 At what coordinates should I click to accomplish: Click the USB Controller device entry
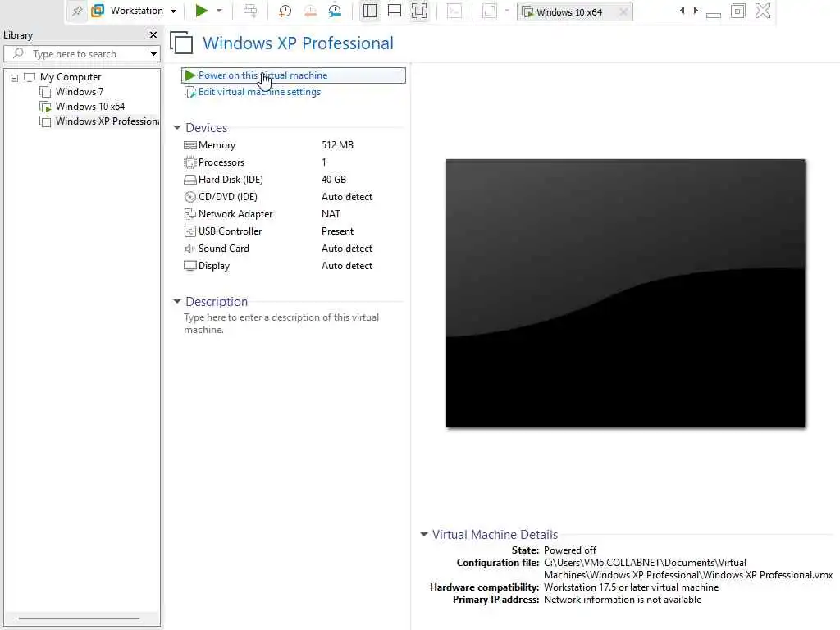[x=230, y=231]
